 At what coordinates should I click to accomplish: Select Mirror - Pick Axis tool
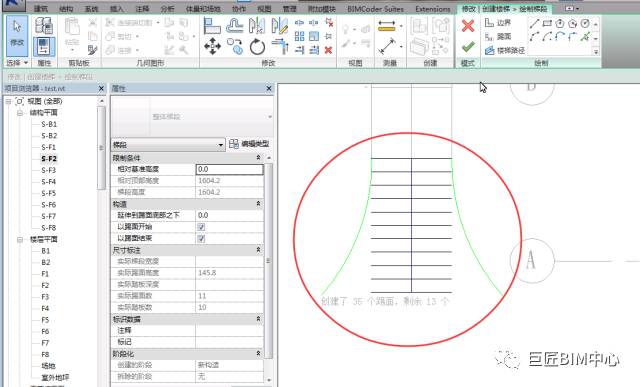(x=257, y=26)
